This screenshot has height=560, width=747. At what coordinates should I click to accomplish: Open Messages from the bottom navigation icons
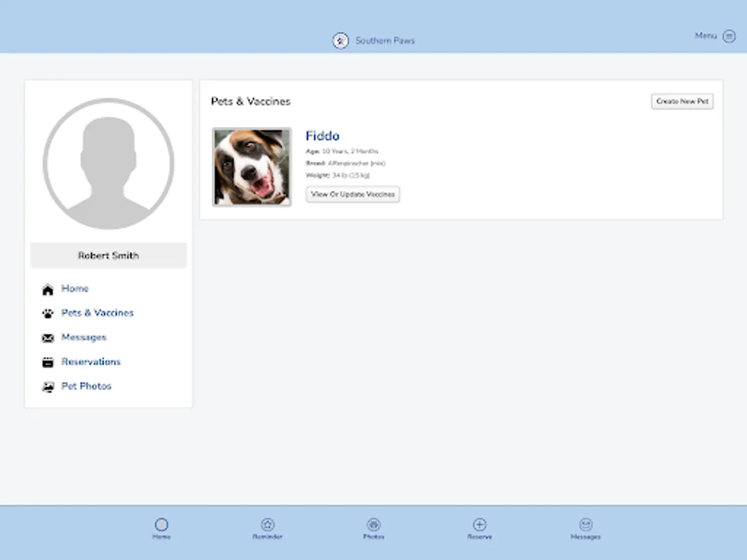pos(585,525)
